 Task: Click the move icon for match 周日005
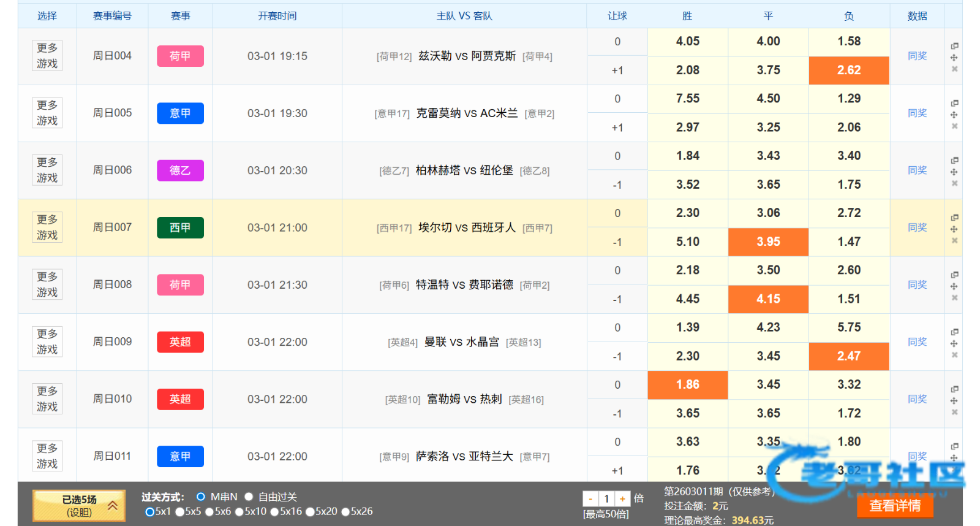[x=954, y=115]
